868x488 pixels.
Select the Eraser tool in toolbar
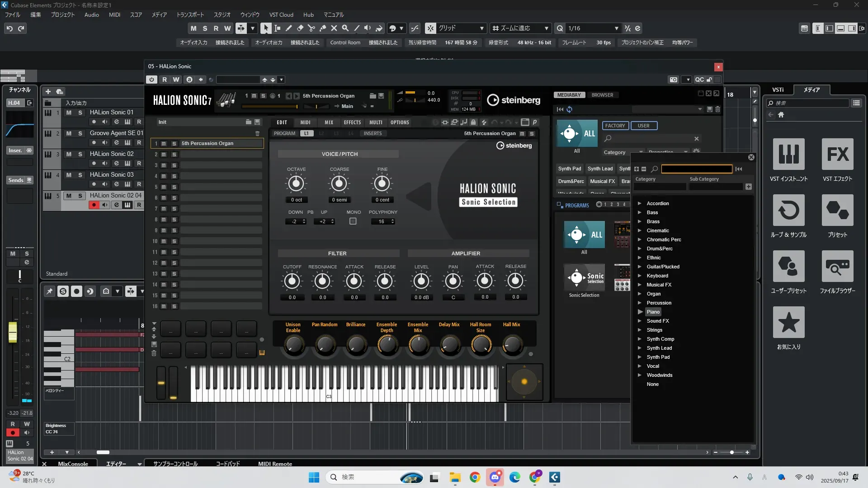pyautogui.click(x=300, y=28)
